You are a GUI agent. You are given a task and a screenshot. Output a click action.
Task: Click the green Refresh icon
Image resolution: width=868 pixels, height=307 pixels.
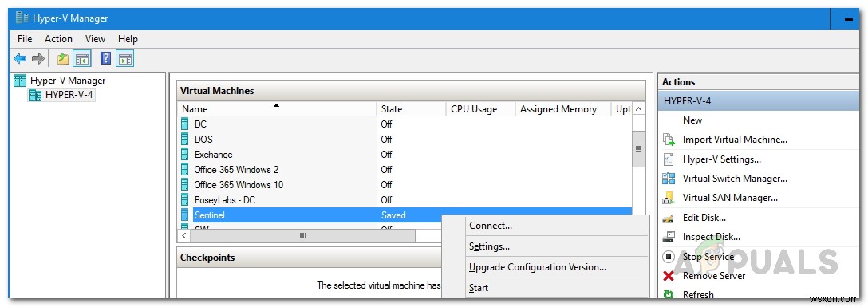pyautogui.click(x=669, y=295)
